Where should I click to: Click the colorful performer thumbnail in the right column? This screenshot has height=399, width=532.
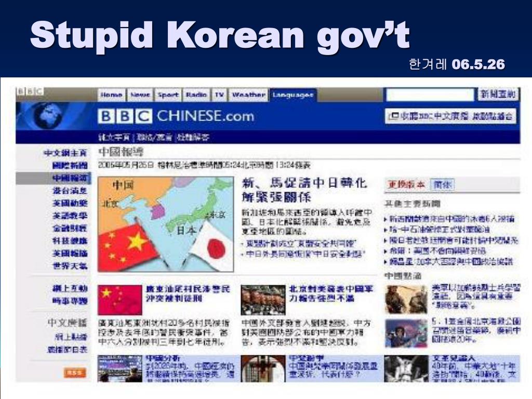(x=406, y=333)
